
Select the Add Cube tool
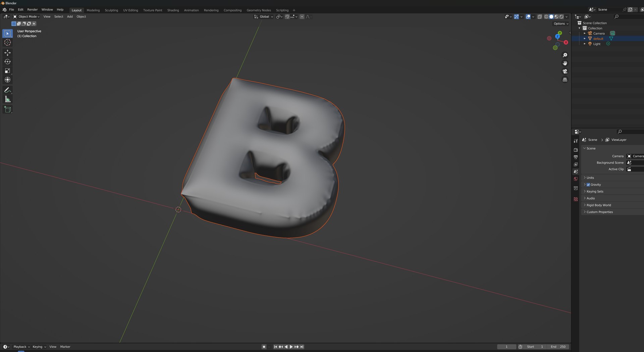pyautogui.click(x=7, y=109)
